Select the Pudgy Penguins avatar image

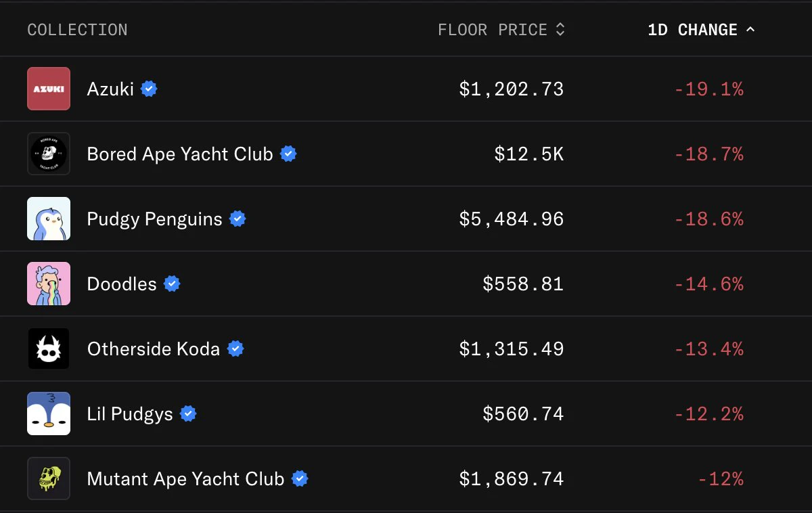click(x=49, y=219)
